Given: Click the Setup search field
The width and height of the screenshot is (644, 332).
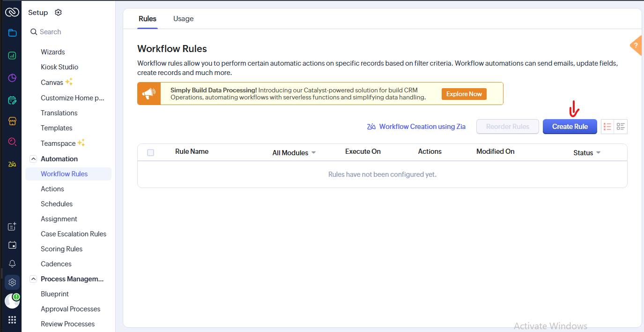Looking at the screenshot, I should tap(70, 32).
